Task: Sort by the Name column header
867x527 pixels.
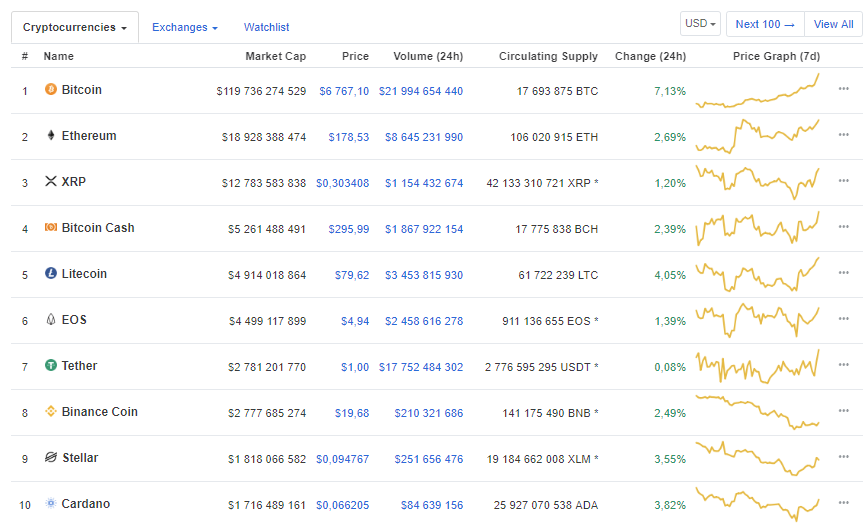Action: pyautogui.click(x=59, y=56)
